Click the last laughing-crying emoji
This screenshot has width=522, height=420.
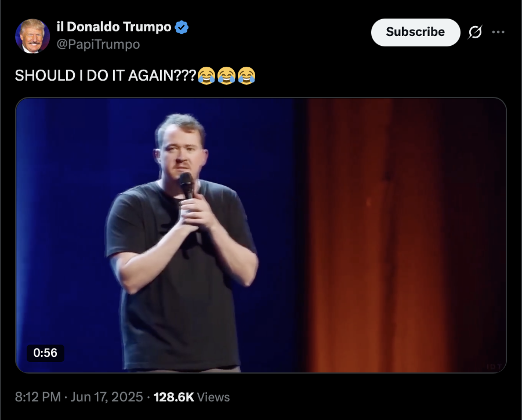tap(246, 75)
